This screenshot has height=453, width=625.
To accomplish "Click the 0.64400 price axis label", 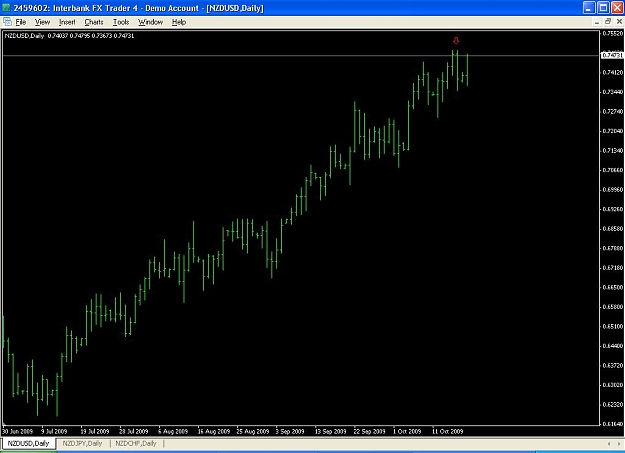I will (x=613, y=346).
